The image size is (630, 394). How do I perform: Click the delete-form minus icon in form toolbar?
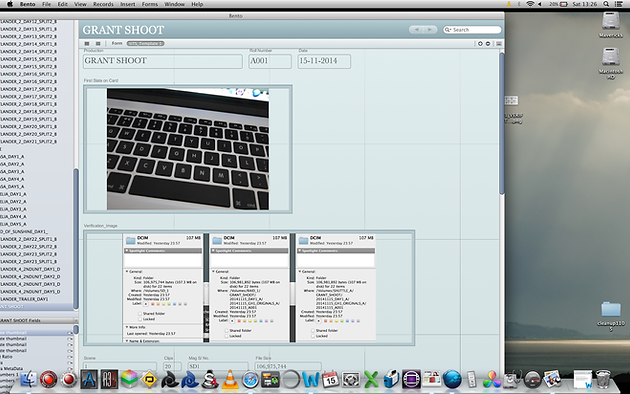tap(488, 43)
